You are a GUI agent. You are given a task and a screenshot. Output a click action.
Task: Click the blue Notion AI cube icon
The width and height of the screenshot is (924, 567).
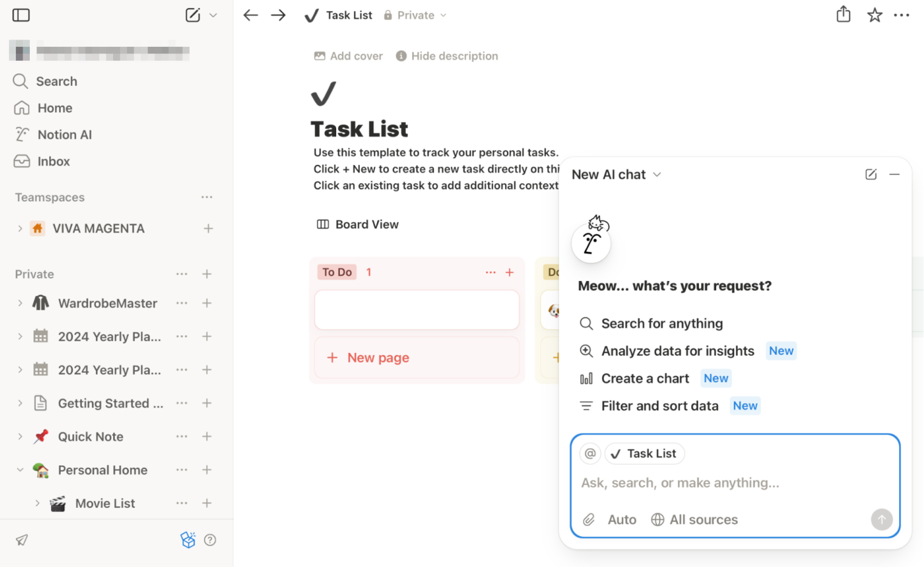click(x=188, y=540)
